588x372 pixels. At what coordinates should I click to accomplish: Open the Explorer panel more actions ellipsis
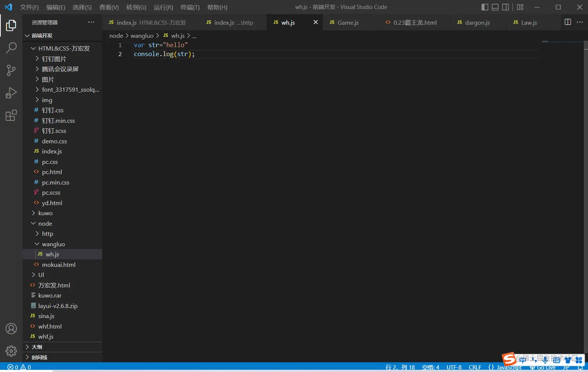coord(91,22)
